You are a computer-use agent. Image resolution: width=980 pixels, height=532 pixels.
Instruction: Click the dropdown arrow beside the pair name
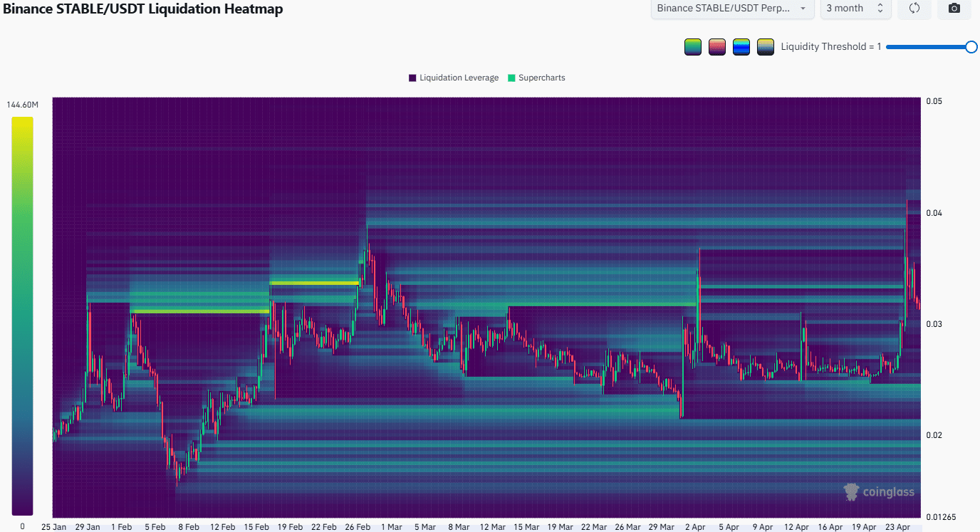[x=803, y=9]
